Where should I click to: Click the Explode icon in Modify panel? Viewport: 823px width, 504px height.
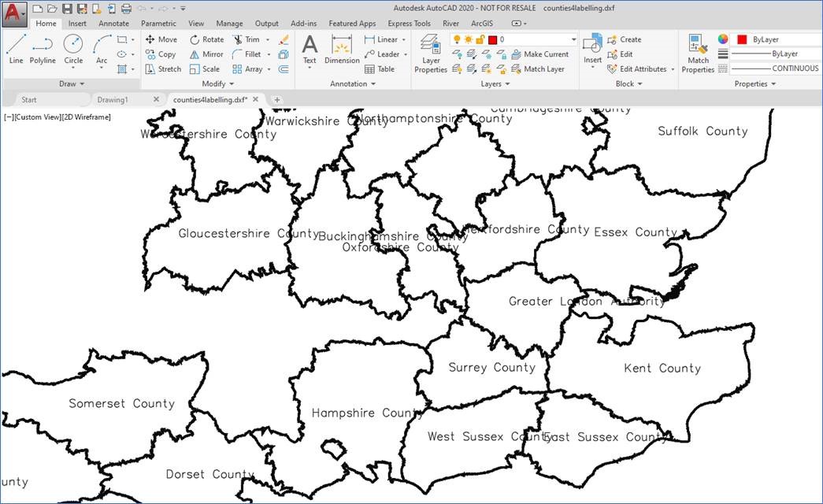click(x=284, y=54)
